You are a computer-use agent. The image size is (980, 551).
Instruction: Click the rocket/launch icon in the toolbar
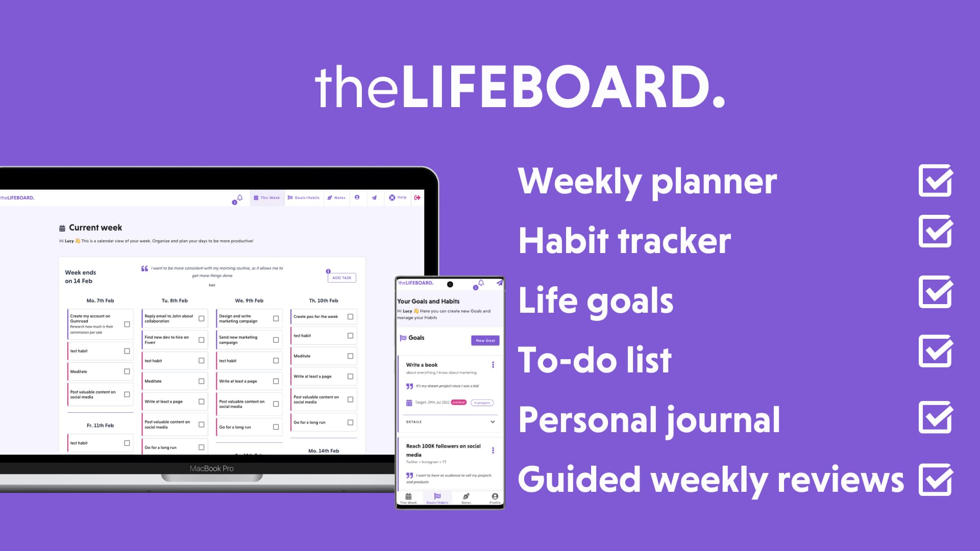pos(374,197)
